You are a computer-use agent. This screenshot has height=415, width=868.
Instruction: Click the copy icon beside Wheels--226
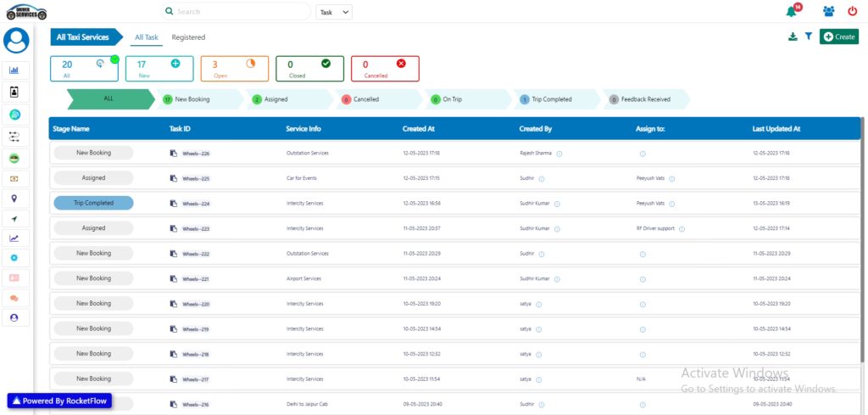174,154
